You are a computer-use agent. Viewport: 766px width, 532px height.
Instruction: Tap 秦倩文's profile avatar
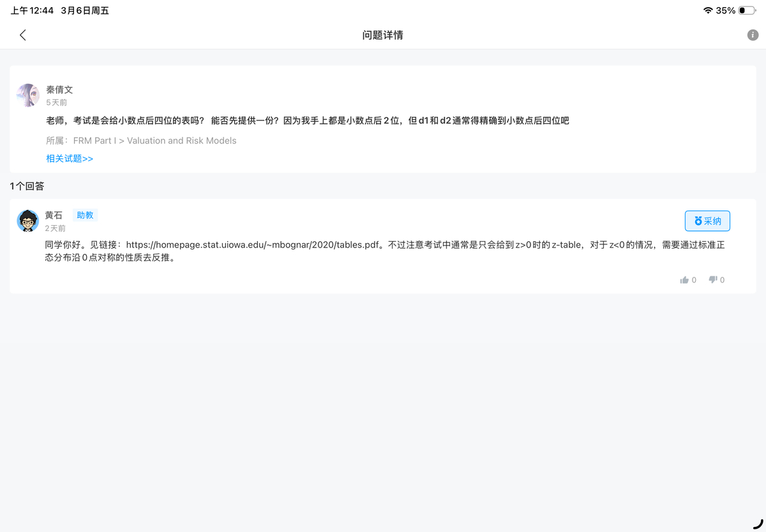click(28, 95)
